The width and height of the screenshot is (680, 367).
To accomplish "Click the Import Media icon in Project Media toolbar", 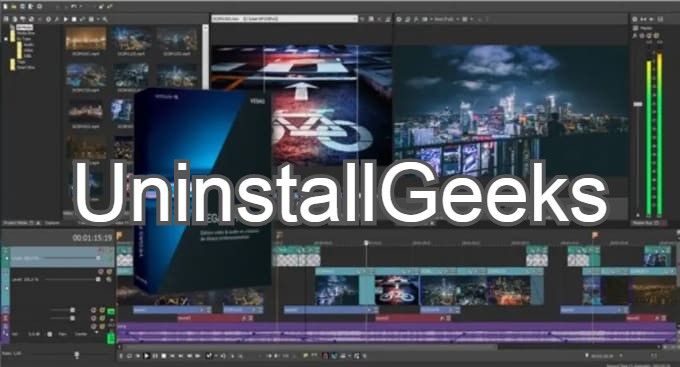I will coord(6,19).
